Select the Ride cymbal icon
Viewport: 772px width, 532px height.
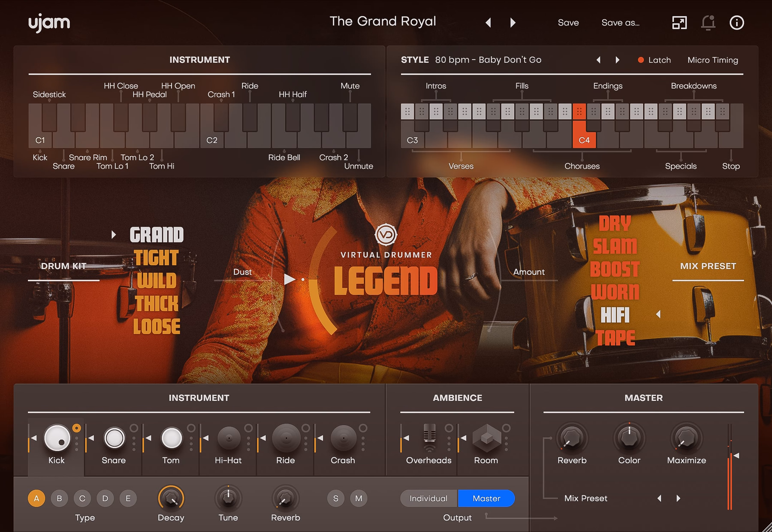pos(286,438)
